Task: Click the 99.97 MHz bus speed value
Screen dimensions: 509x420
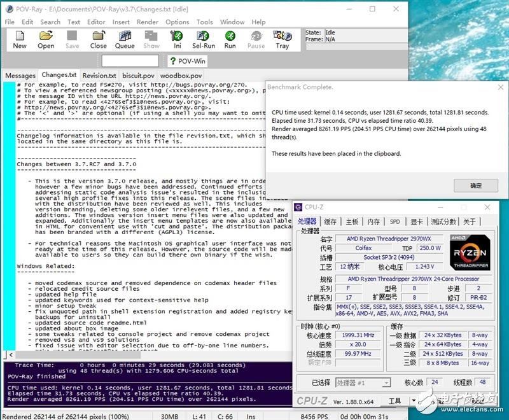Action: tap(358, 353)
